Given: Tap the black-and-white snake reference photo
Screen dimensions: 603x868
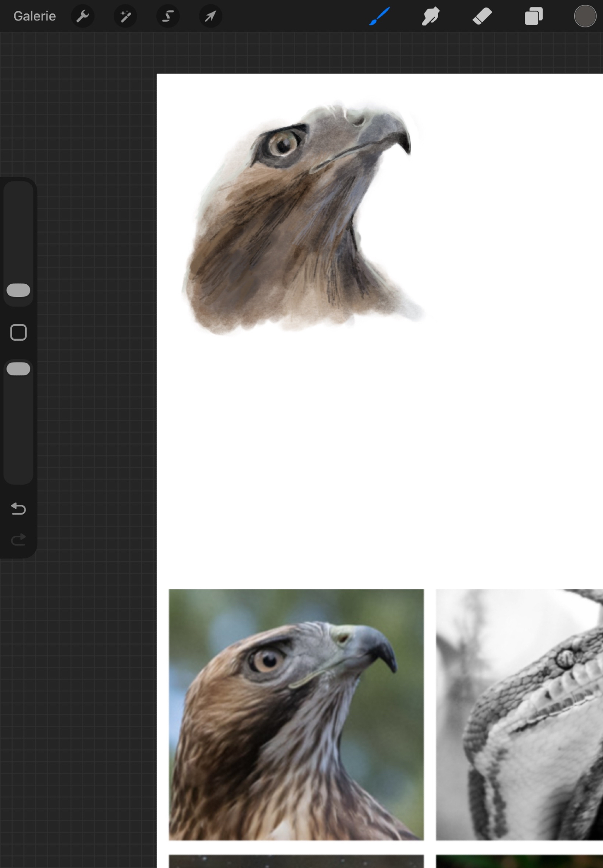Looking at the screenshot, I should coord(519,714).
